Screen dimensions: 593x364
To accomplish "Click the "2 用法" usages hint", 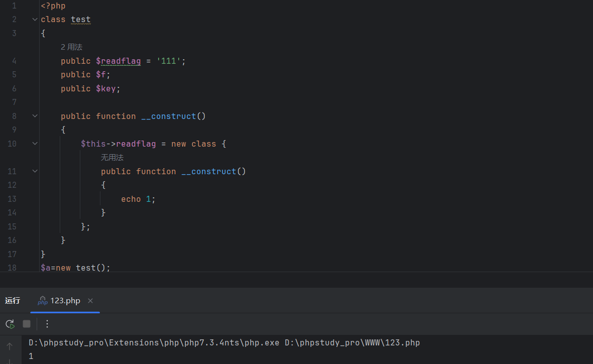I will tap(71, 47).
